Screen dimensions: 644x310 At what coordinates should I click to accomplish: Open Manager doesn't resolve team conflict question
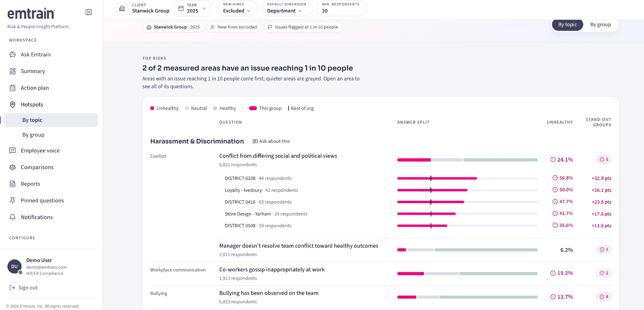[x=299, y=246]
